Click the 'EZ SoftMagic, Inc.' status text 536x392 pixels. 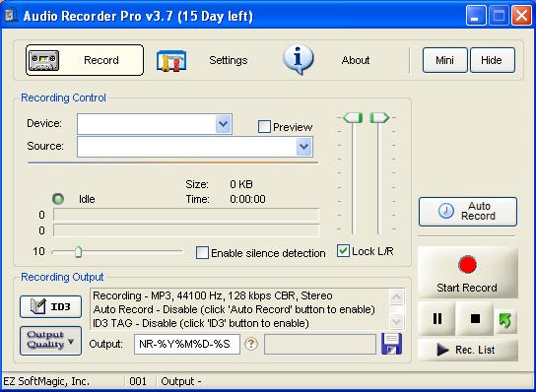46,381
